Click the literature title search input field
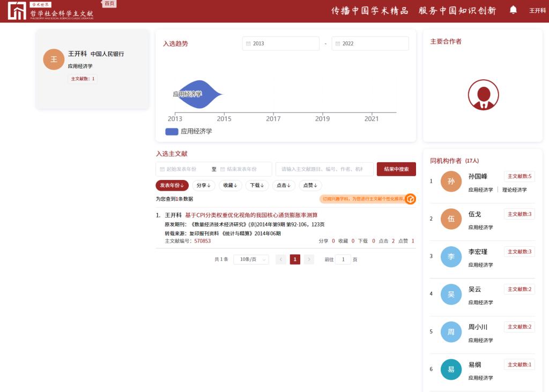 click(x=324, y=169)
